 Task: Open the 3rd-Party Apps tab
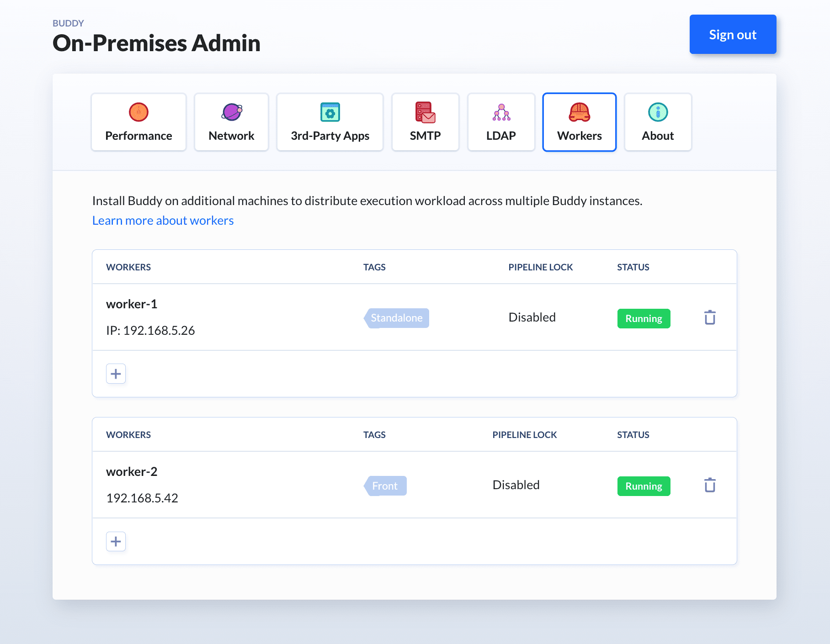tap(330, 122)
